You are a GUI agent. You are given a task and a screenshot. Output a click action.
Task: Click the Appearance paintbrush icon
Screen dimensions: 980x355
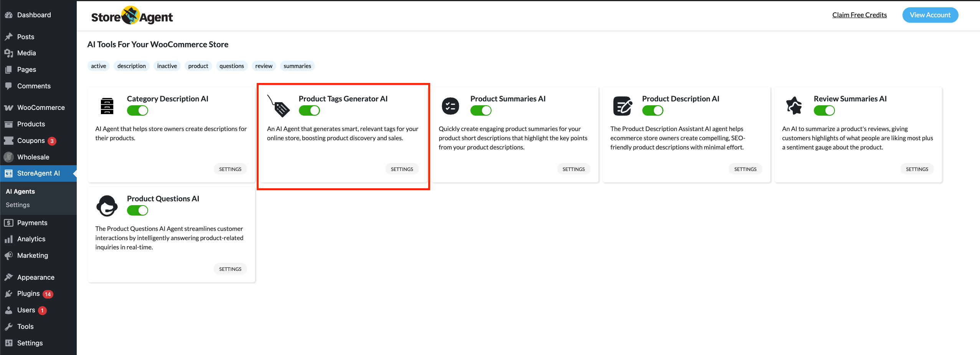(x=8, y=277)
